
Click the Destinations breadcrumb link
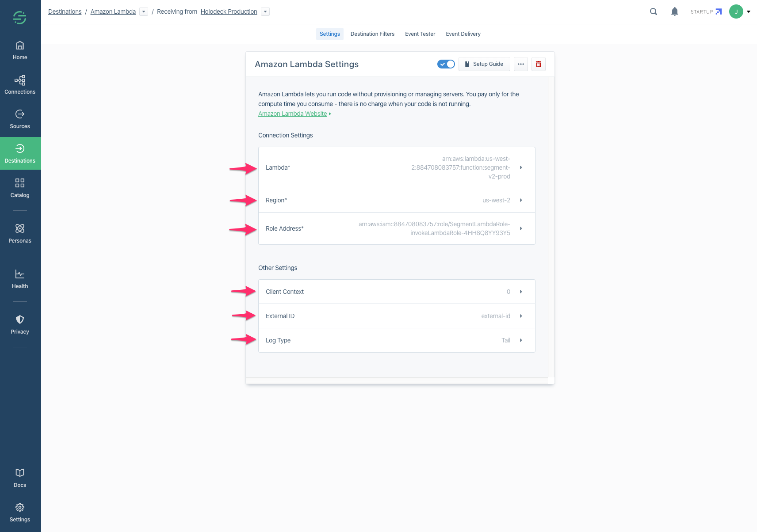[65, 11]
